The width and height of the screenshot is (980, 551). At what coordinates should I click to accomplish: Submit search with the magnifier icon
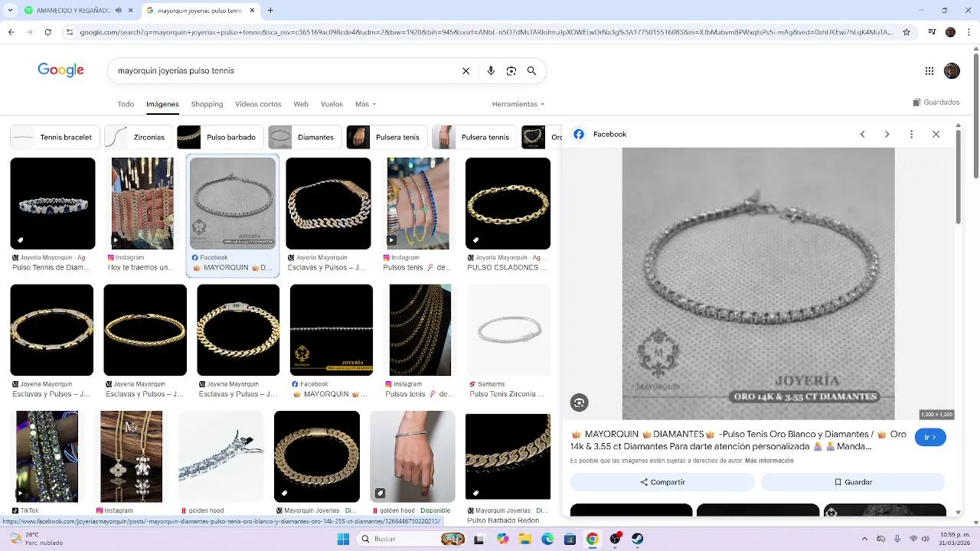point(531,70)
